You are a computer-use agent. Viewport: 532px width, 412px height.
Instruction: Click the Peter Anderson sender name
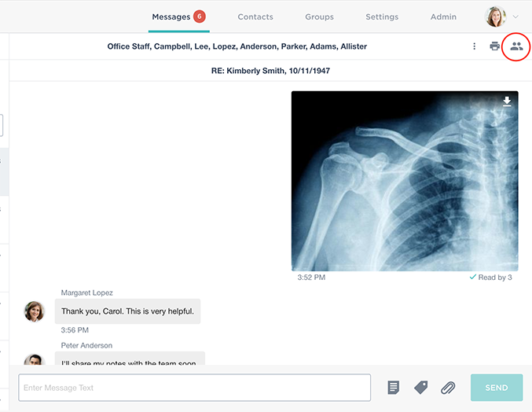pyautogui.click(x=86, y=345)
